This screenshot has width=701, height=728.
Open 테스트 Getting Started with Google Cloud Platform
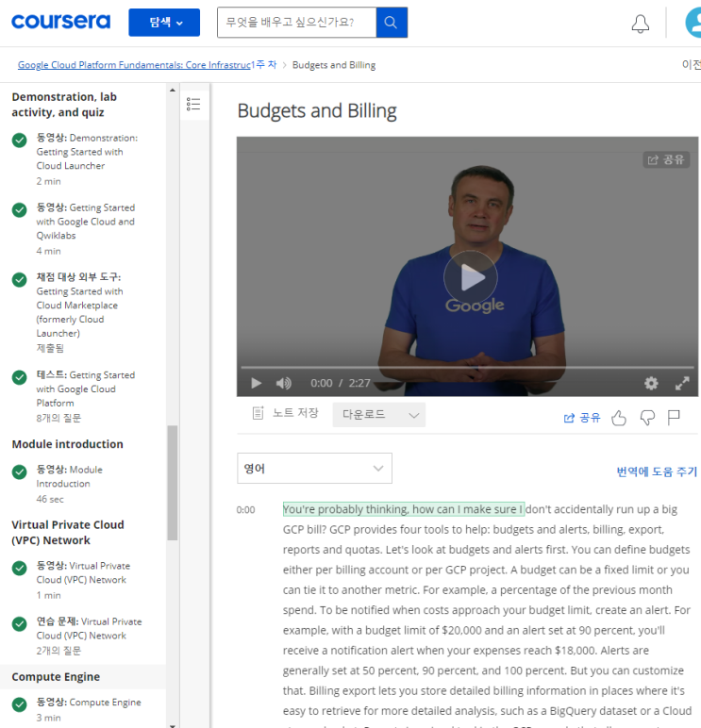click(x=86, y=396)
